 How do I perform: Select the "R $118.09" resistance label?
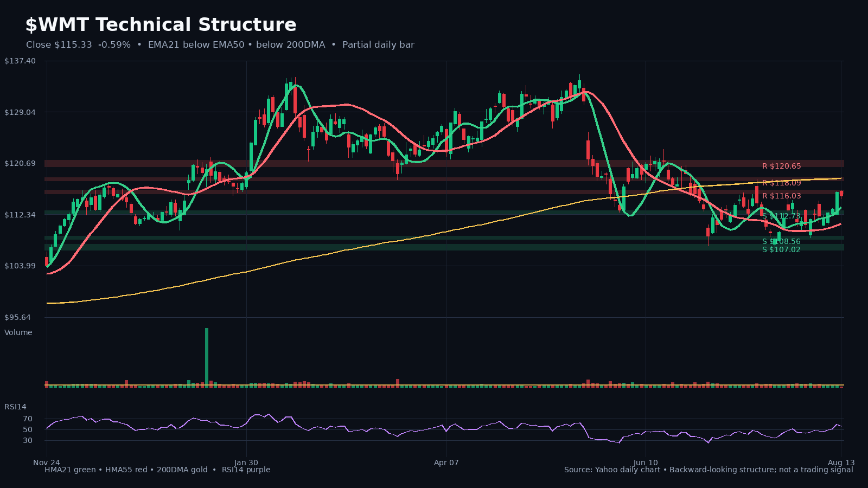781,183
